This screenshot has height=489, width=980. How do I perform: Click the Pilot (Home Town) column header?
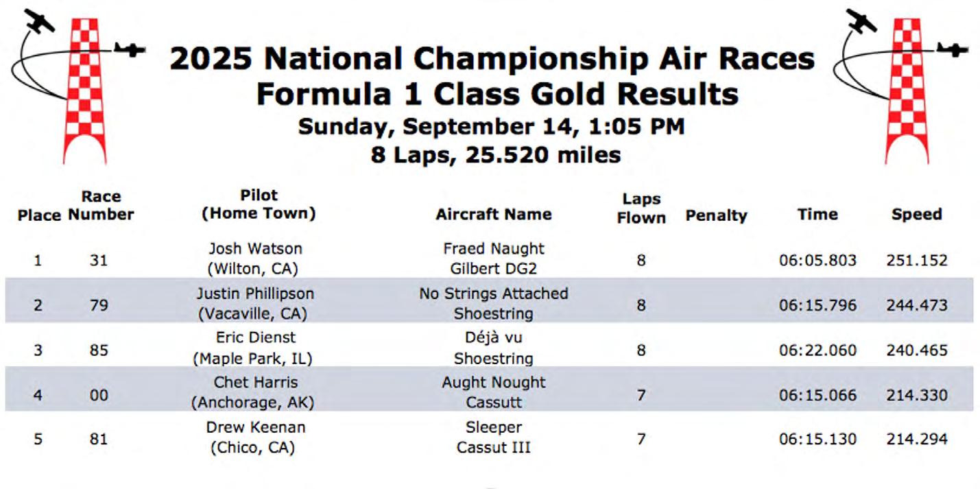259,204
